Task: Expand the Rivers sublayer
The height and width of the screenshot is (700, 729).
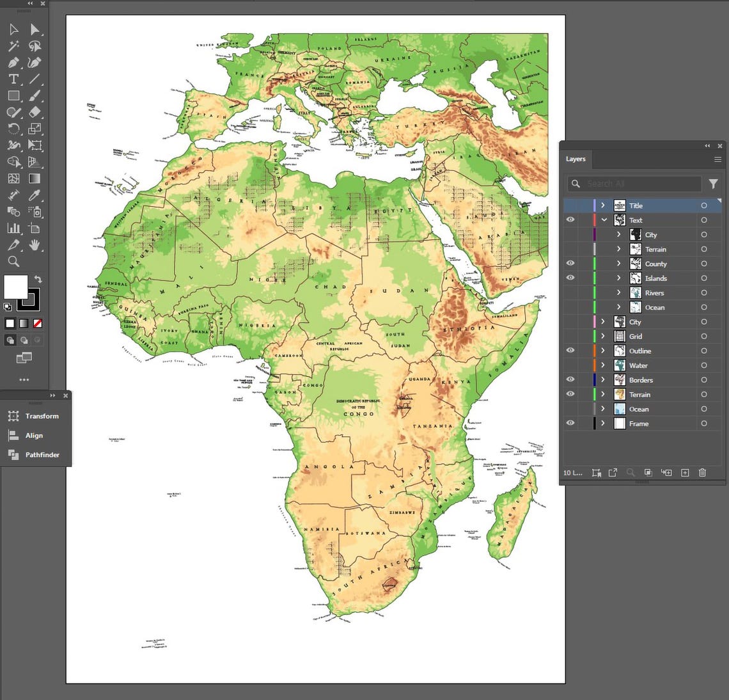Action: [619, 292]
